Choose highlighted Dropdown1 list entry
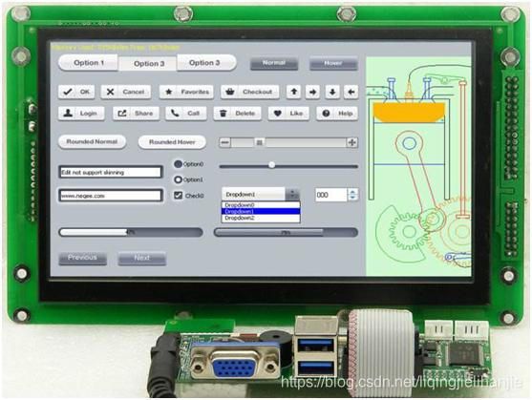This screenshot has height=400, width=532. (x=261, y=212)
